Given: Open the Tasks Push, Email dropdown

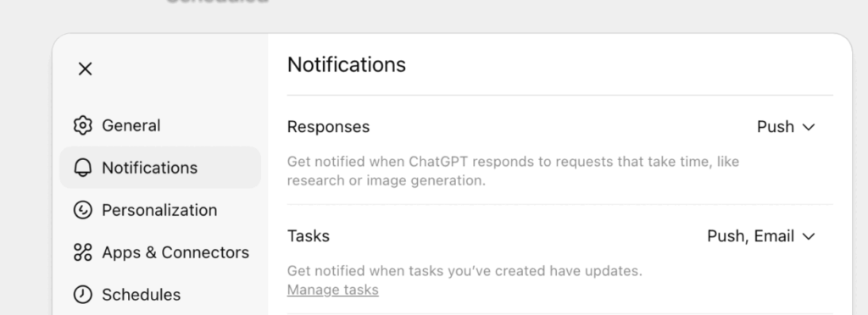Looking at the screenshot, I should point(761,236).
